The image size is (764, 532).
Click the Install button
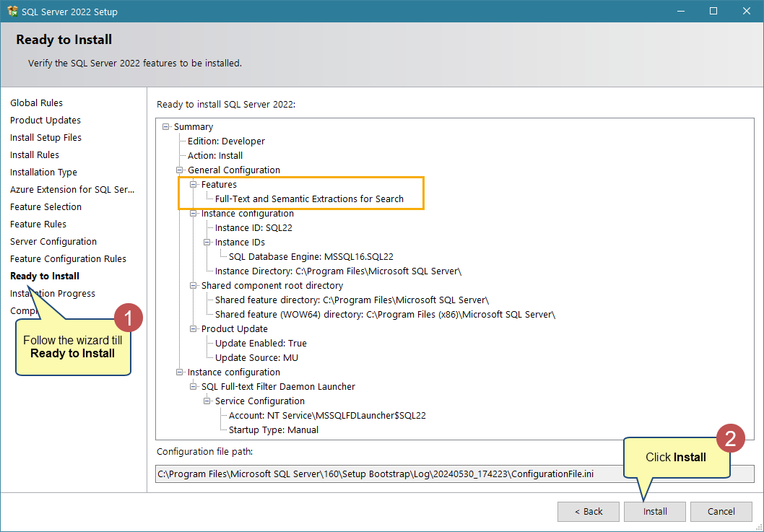pos(655,512)
